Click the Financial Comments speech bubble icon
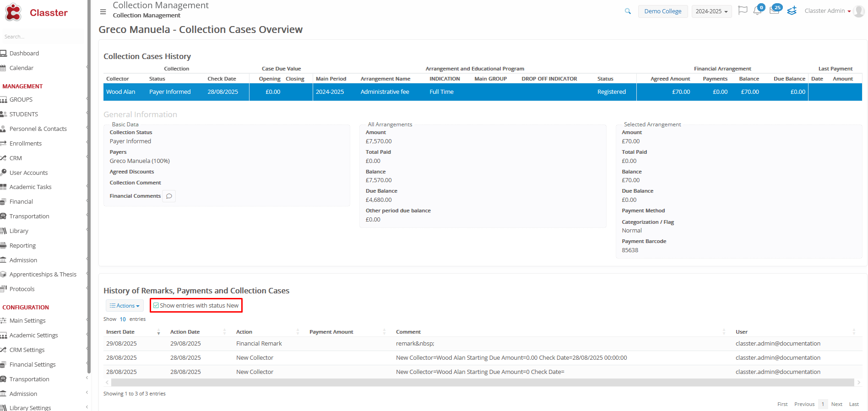The width and height of the screenshot is (868, 411). (x=169, y=196)
